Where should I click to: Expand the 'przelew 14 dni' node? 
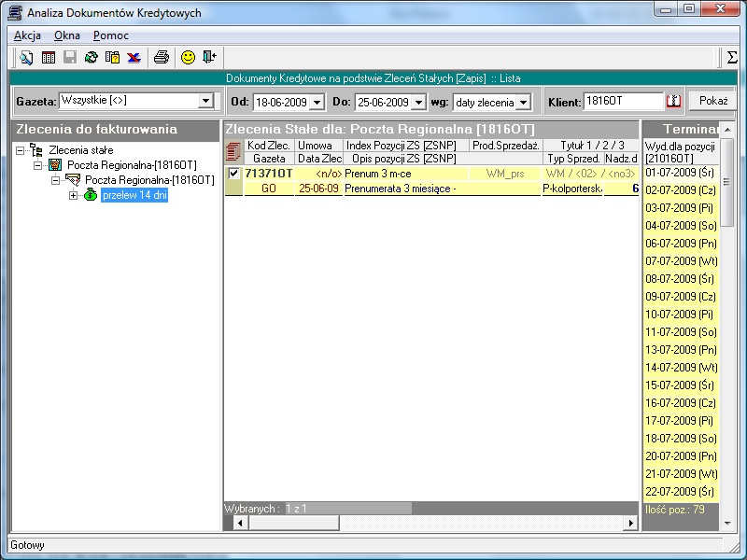click(73, 195)
